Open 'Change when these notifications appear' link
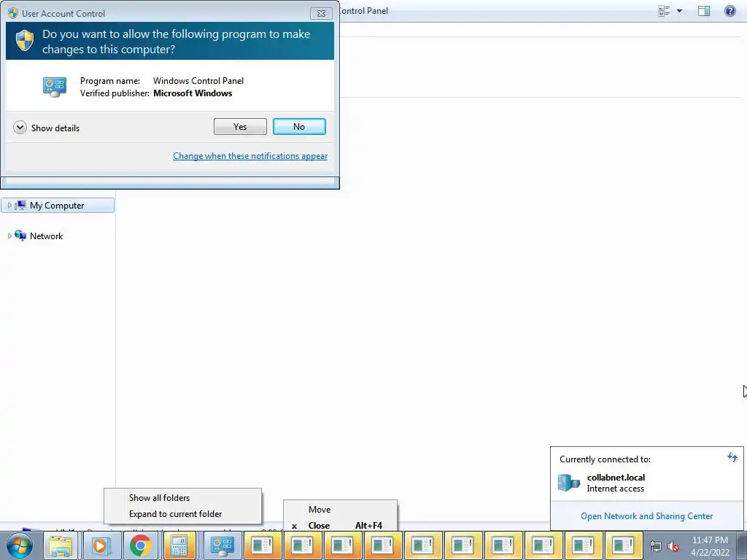The width and height of the screenshot is (747, 560). click(250, 156)
